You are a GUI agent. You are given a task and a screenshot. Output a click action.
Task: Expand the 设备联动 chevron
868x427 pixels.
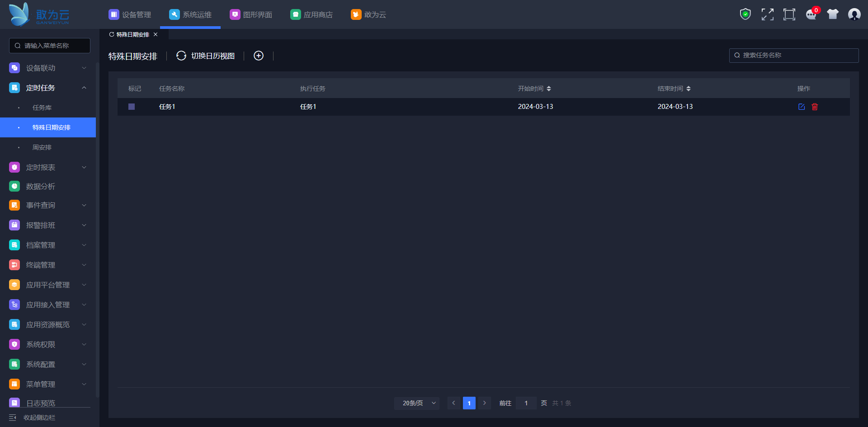tap(84, 68)
